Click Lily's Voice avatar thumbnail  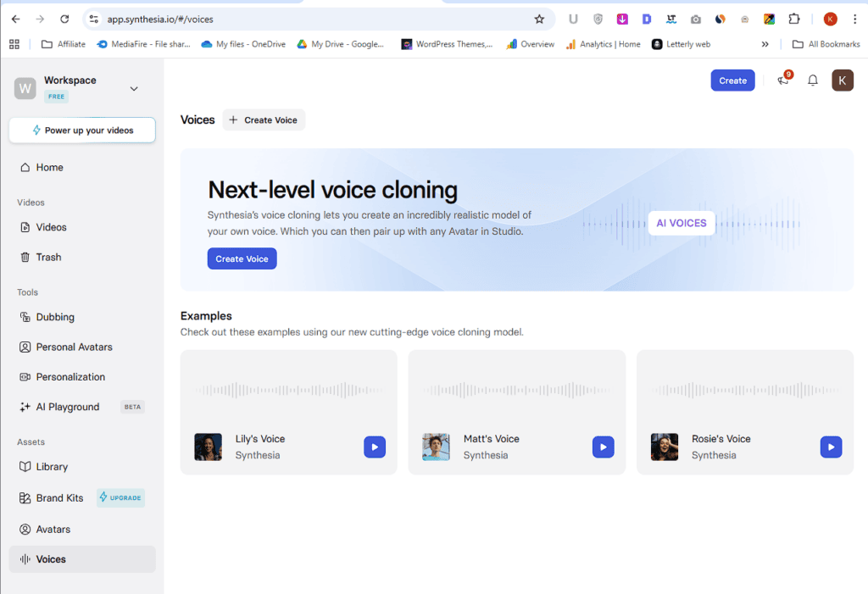tap(209, 447)
